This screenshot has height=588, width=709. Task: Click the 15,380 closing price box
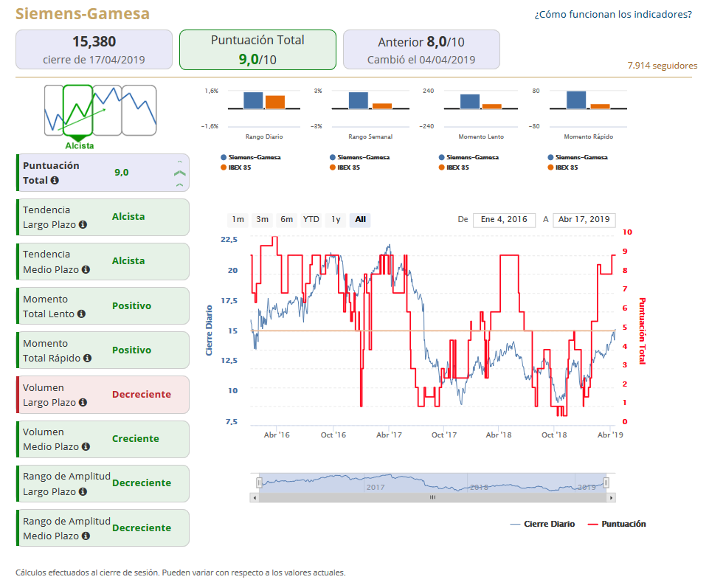tap(94, 49)
